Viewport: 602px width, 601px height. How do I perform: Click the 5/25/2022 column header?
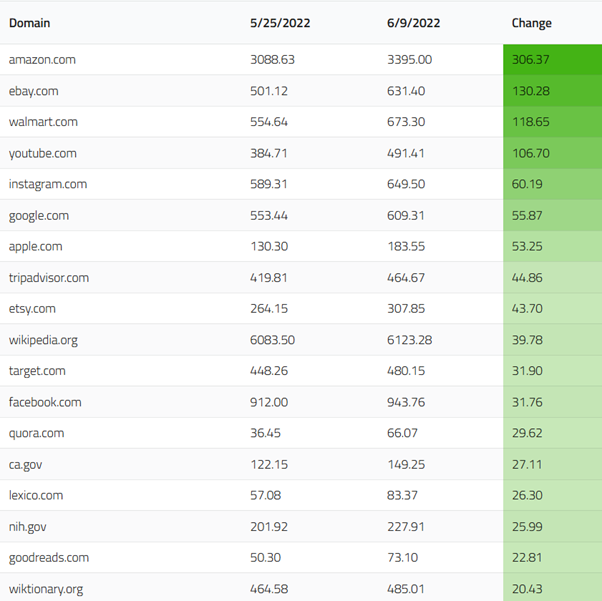click(280, 23)
